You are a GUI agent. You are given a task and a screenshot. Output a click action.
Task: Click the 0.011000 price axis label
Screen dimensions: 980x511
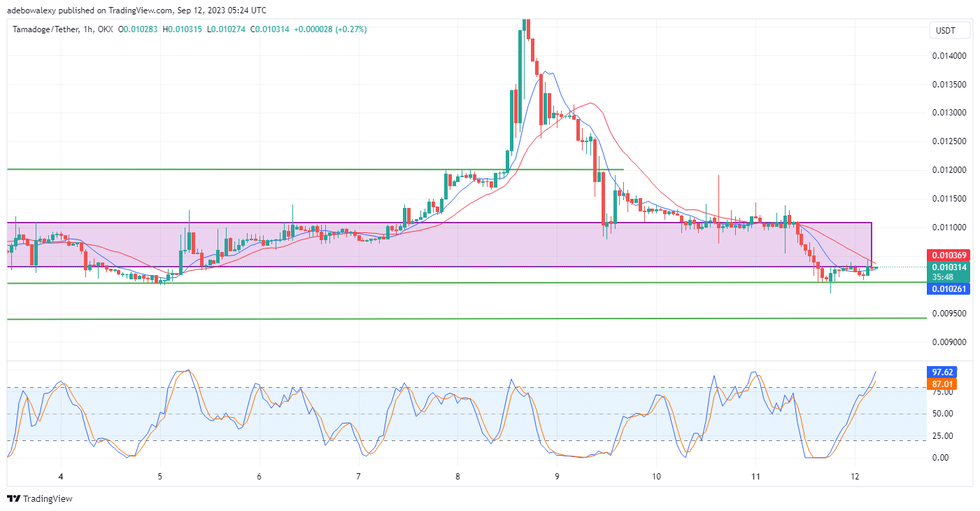(x=950, y=228)
